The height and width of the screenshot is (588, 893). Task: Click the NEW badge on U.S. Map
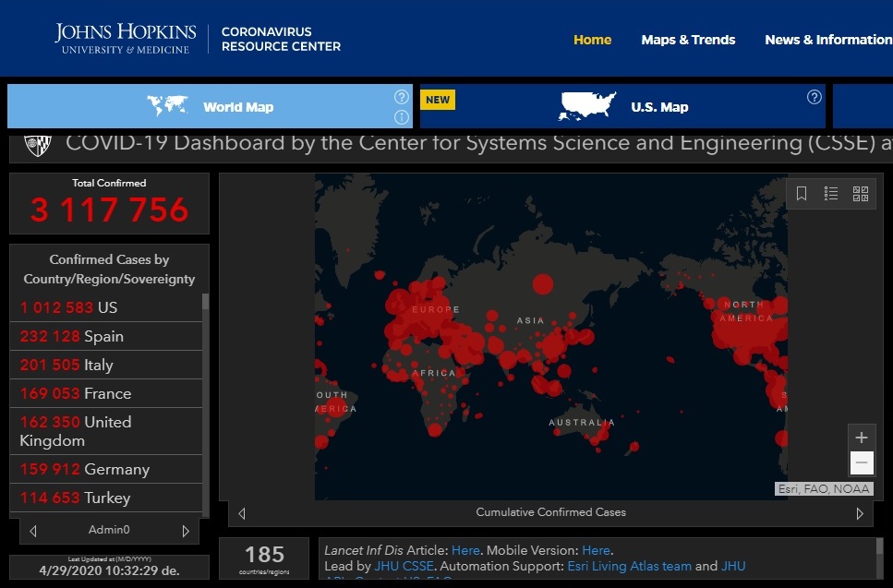click(x=438, y=100)
